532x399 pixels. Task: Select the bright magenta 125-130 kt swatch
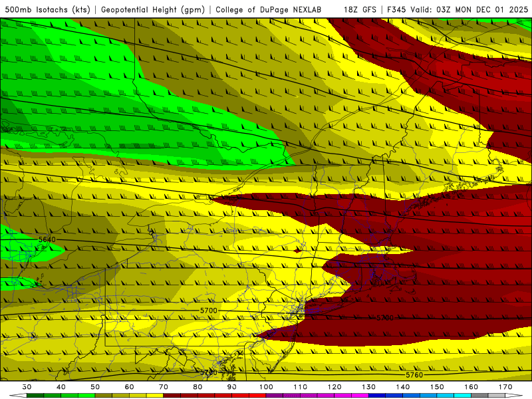360,396
